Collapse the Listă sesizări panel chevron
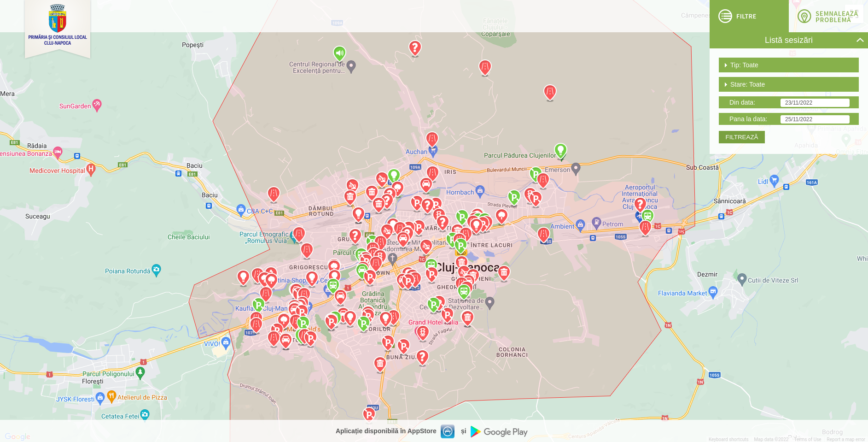This screenshot has width=868, height=442. pos(860,40)
